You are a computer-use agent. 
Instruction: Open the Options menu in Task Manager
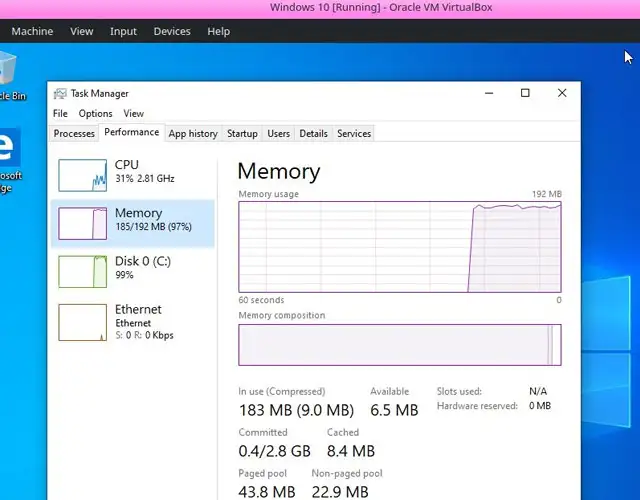point(95,114)
